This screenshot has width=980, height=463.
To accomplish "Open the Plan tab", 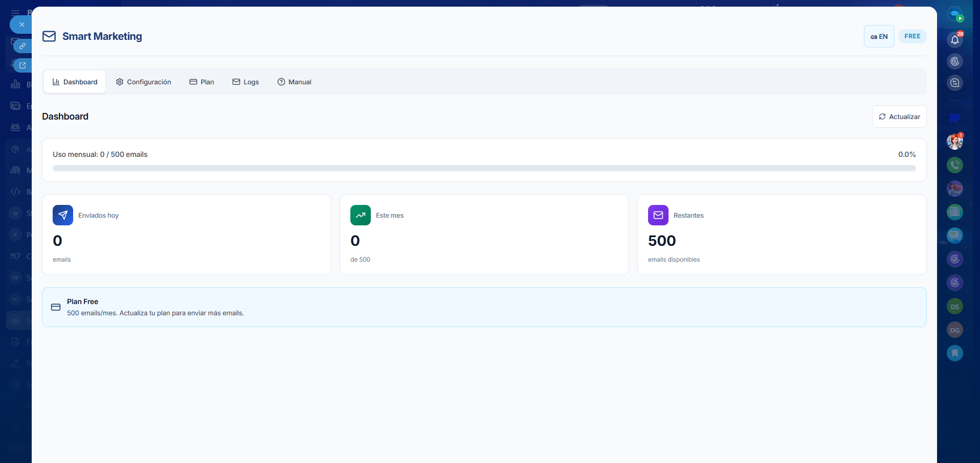I will pyautogui.click(x=202, y=82).
